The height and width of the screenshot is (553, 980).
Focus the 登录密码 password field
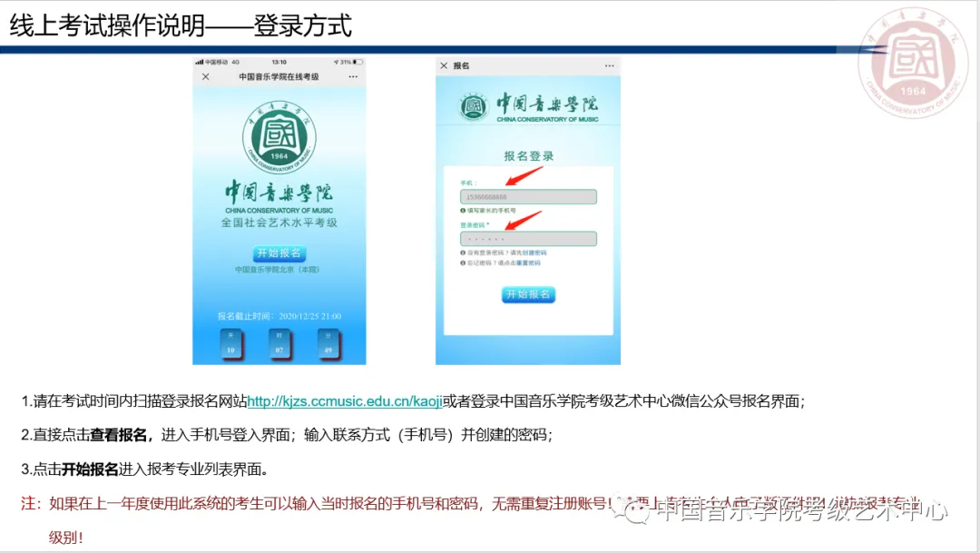tap(528, 239)
